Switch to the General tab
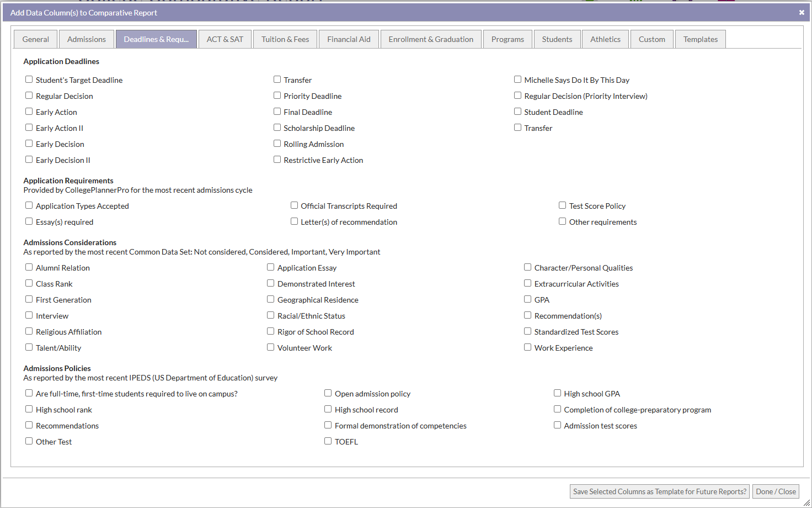The image size is (812, 508). 36,39
